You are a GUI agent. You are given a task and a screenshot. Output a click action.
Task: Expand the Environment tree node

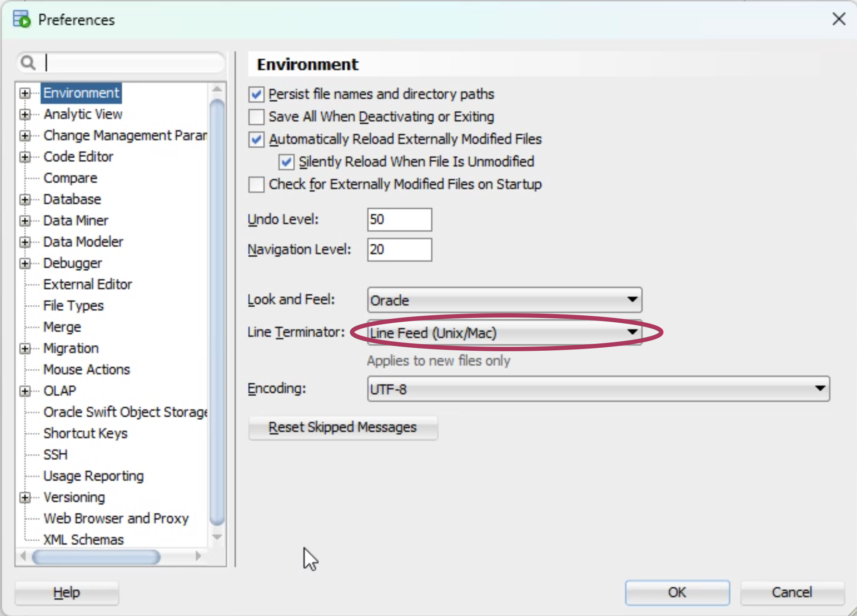(25, 93)
